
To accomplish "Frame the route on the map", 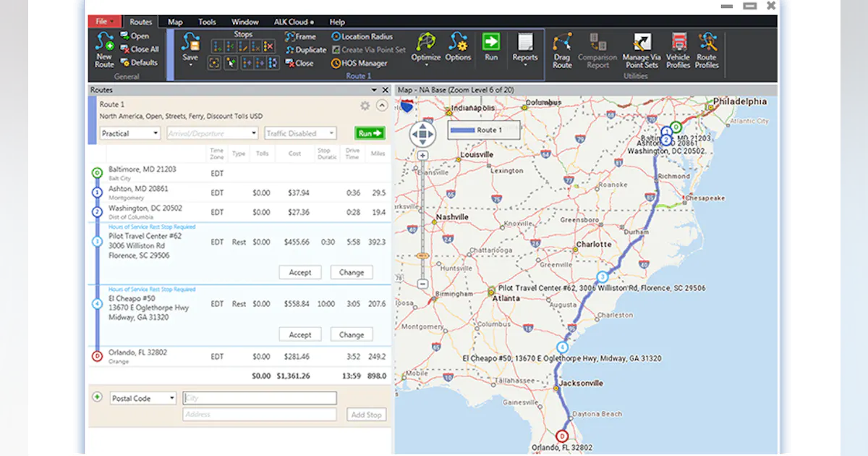I will pyautogui.click(x=300, y=36).
